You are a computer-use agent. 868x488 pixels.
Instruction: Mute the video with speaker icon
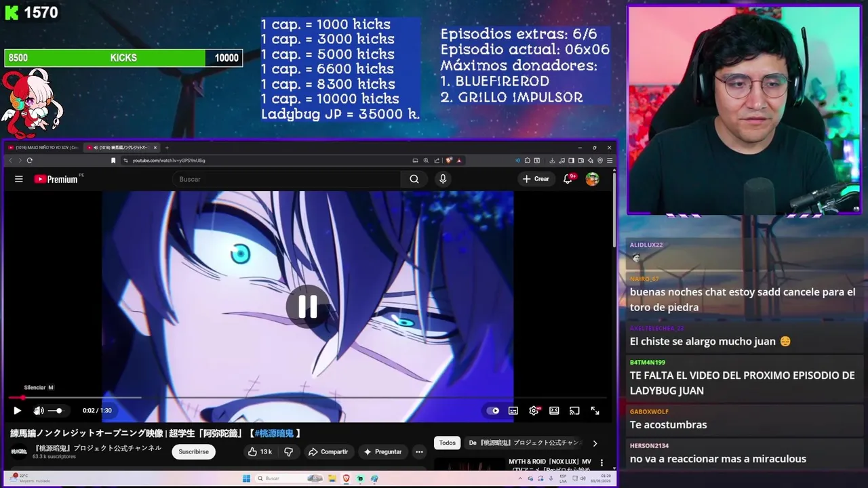point(39,411)
